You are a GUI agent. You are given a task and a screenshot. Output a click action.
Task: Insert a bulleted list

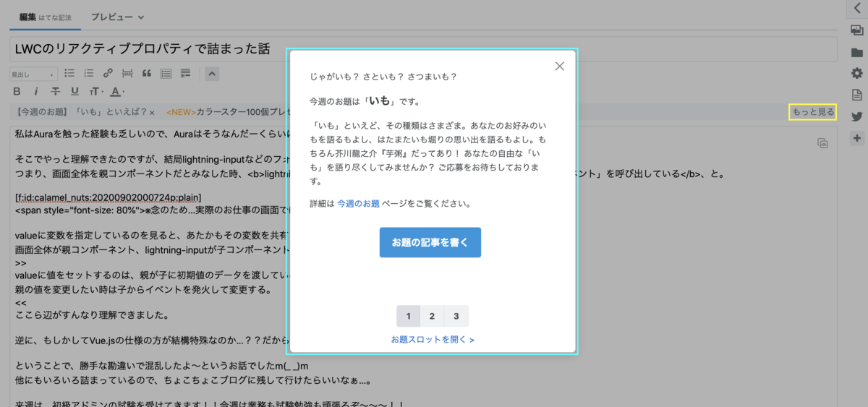tap(70, 73)
